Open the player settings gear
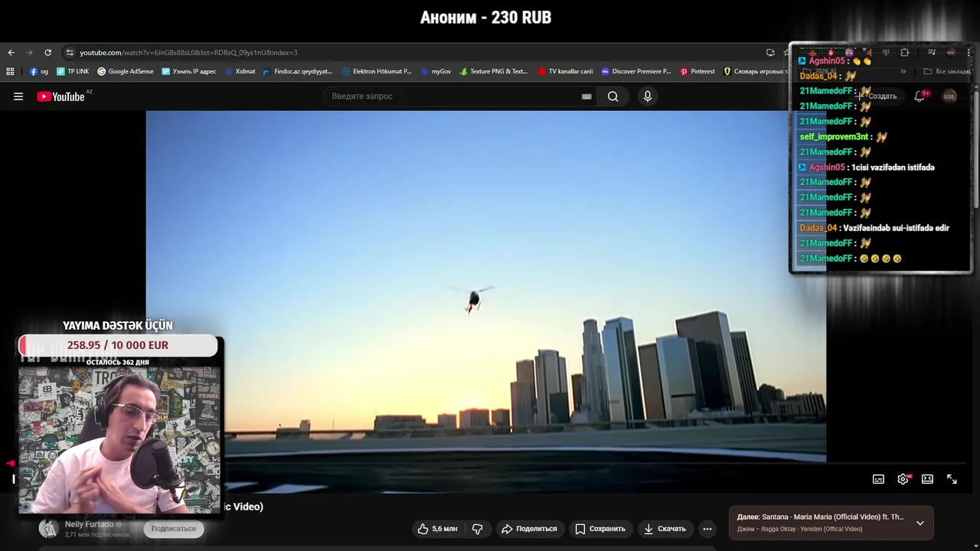980x551 pixels. 903,479
